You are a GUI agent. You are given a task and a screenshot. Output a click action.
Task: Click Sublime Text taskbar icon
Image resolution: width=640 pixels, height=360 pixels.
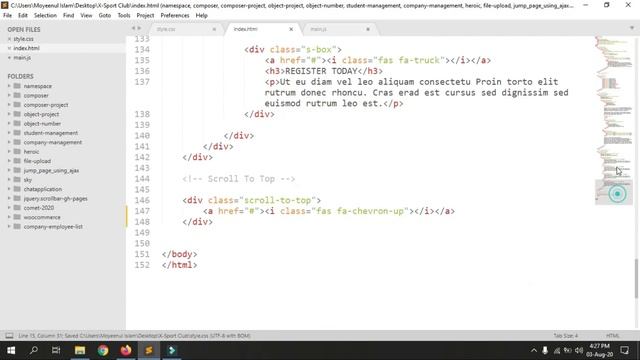point(149,350)
